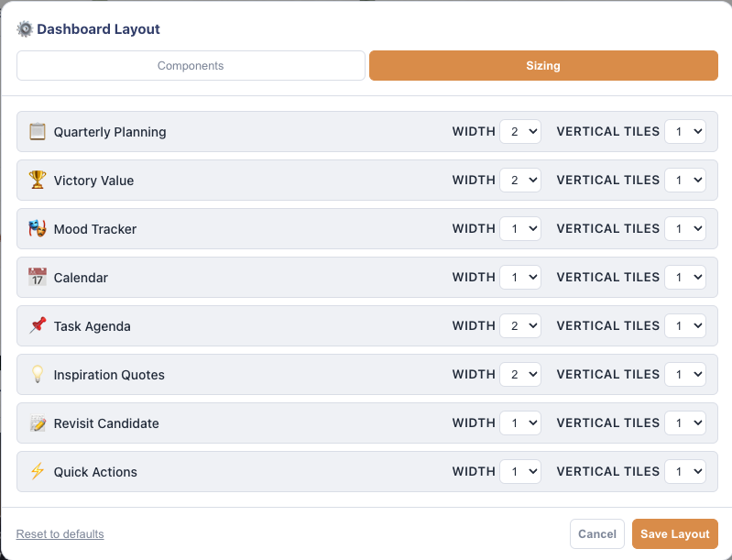Click the theater masks icon for Mood Tracker
The height and width of the screenshot is (560, 732).
click(x=38, y=229)
